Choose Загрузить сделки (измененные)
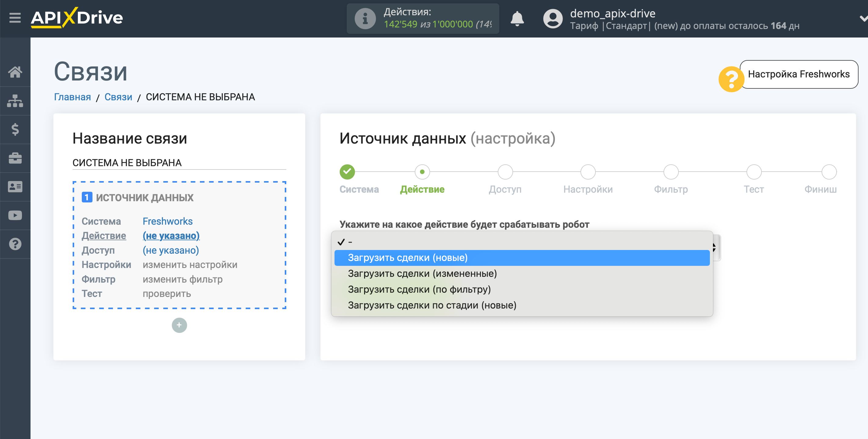This screenshot has width=868, height=439. tap(522, 274)
